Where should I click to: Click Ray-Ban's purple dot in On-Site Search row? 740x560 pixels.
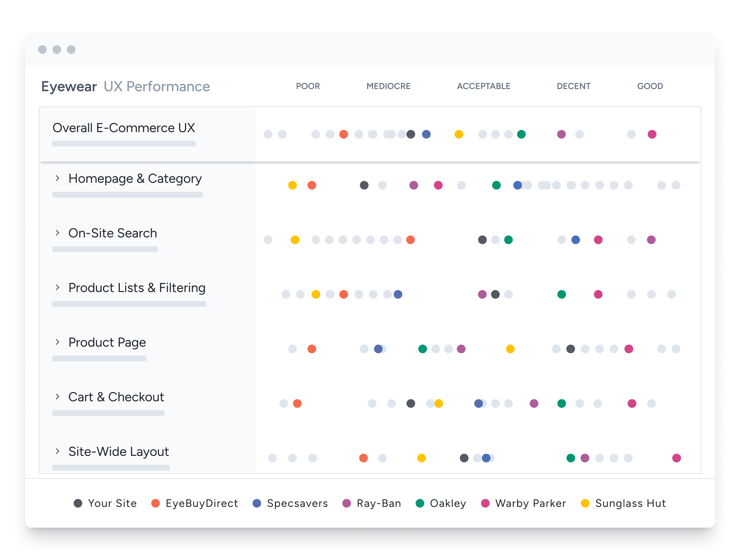click(651, 240)
